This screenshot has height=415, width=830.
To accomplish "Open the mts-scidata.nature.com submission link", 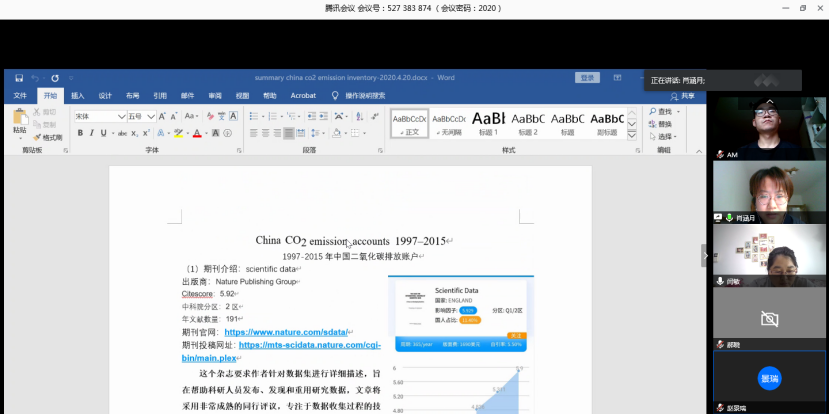I will pyautogui.click(x=281, y=351).
